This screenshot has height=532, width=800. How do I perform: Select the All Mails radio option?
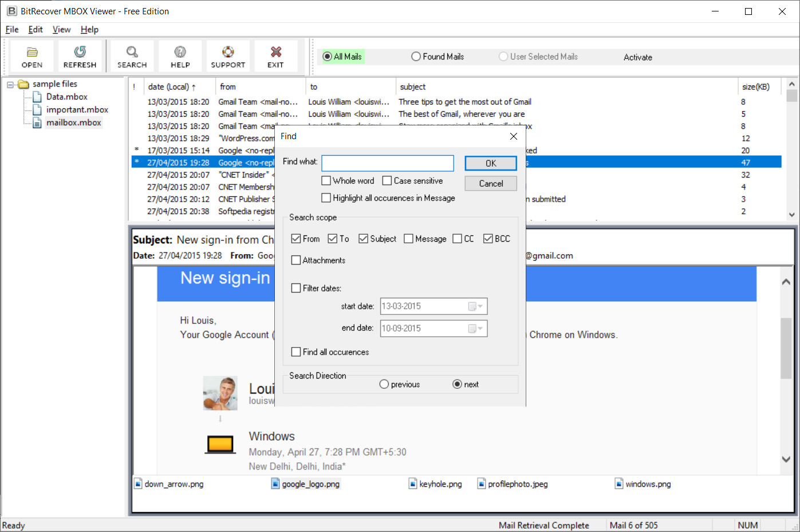pos(328,57)
